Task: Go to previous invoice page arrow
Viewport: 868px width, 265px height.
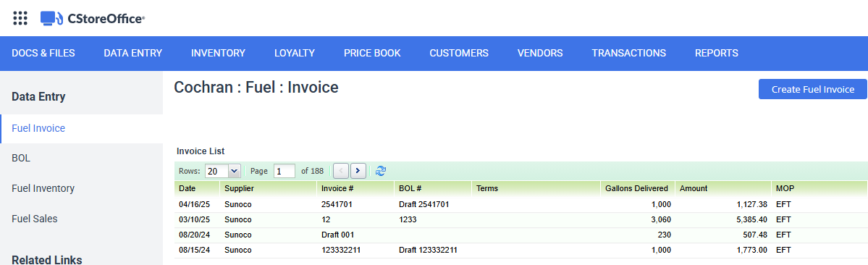Action: click(342, 171)
